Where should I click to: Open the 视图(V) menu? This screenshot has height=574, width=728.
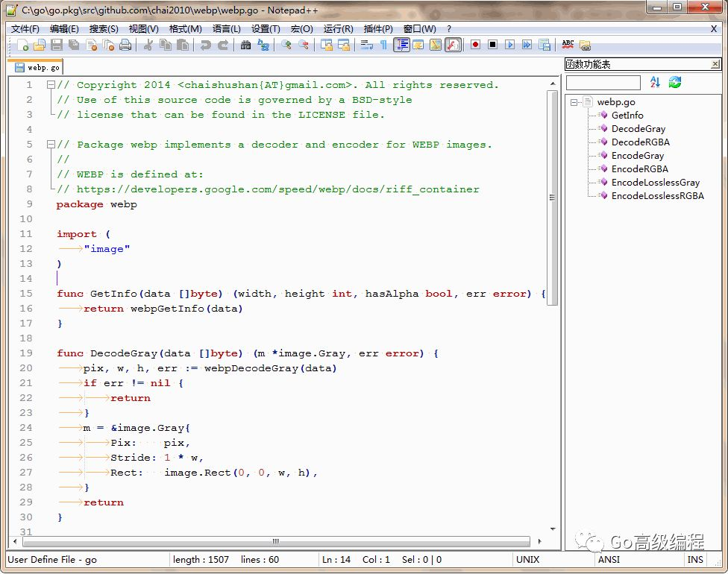143,29
